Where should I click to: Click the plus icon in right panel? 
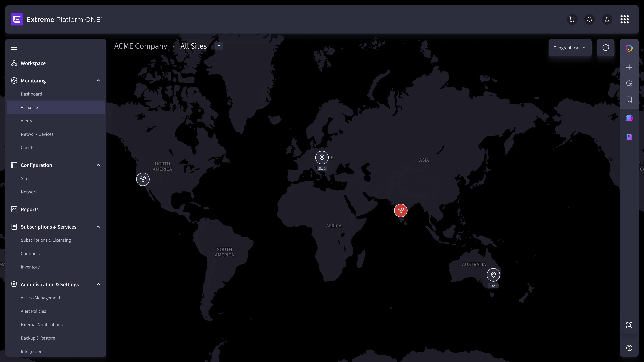[x=629, y=67]
